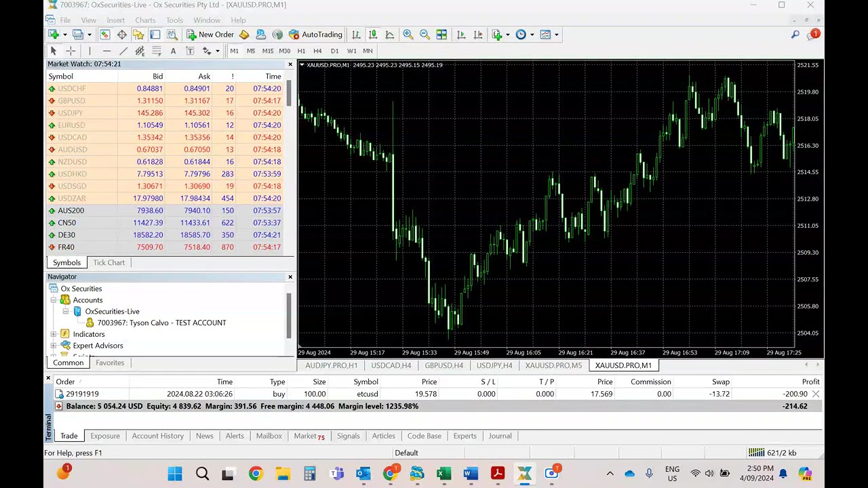Select account 7003967 Tyson Calvo
Screen dimensions: 868x488
161,323
